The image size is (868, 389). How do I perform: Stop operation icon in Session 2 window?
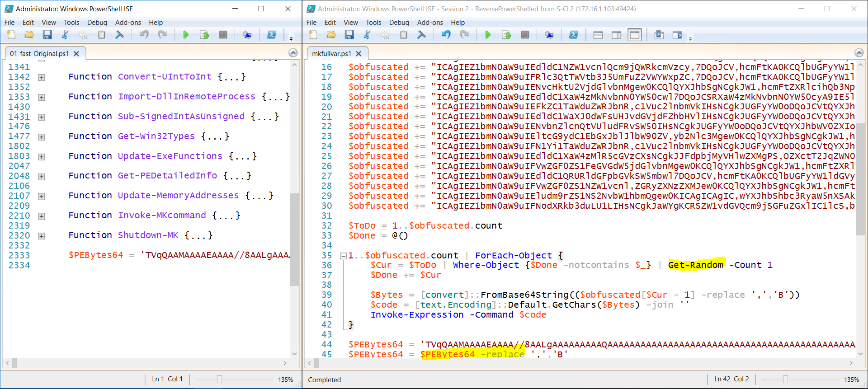point(525,35)
